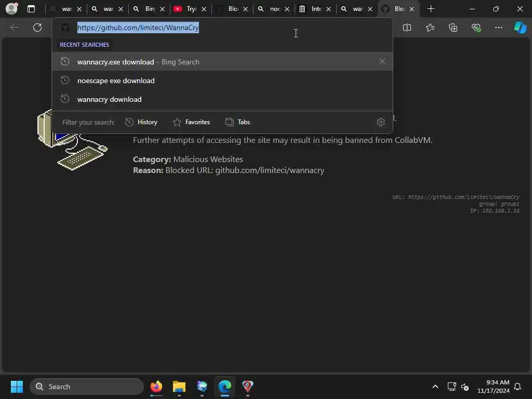
Task: Open address bar search settings gear
Action: point(381,122)
